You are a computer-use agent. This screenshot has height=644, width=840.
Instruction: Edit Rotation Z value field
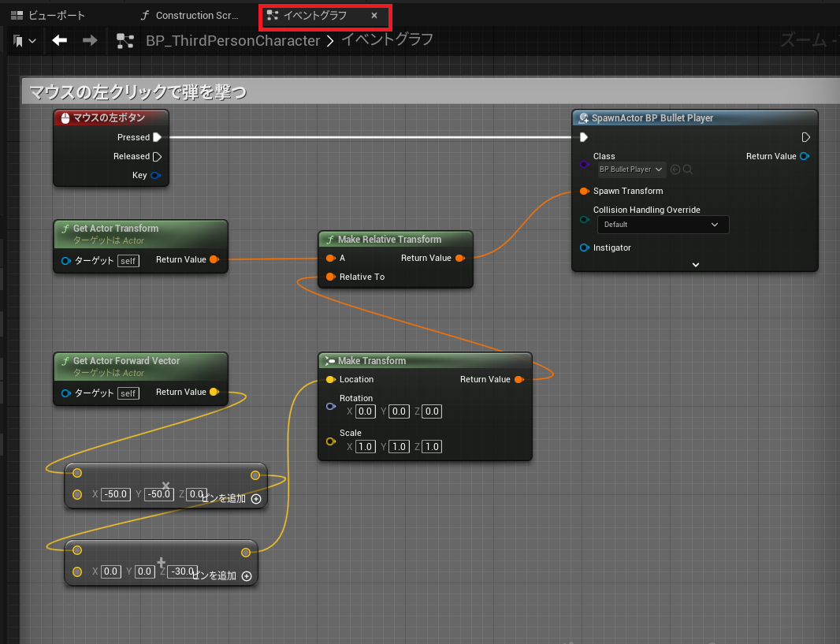(x=433, y=411)
